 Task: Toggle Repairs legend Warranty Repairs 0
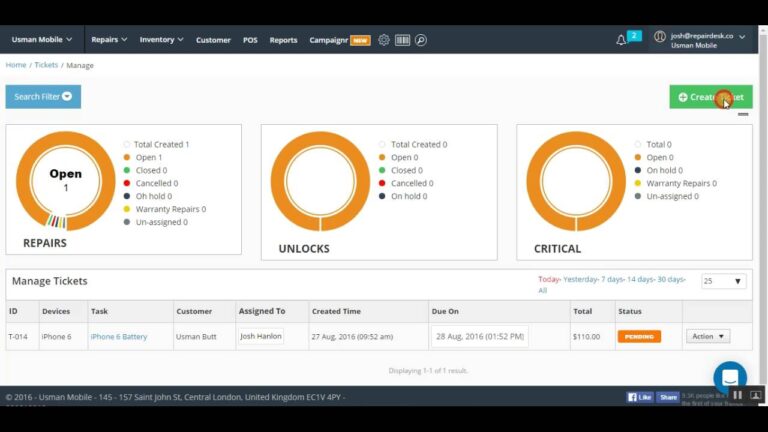pyautogui.click(x=165, y=209)
